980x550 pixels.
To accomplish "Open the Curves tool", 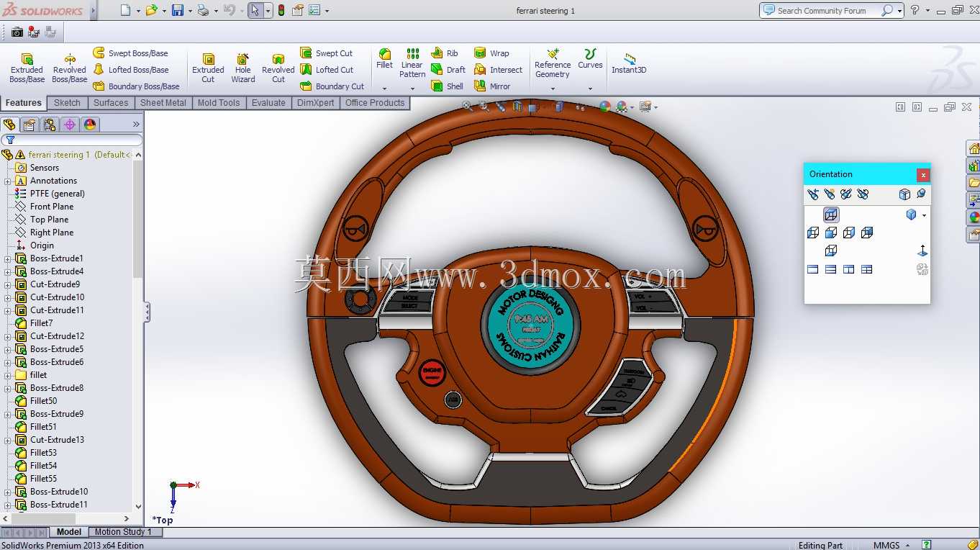I will 590,58.
